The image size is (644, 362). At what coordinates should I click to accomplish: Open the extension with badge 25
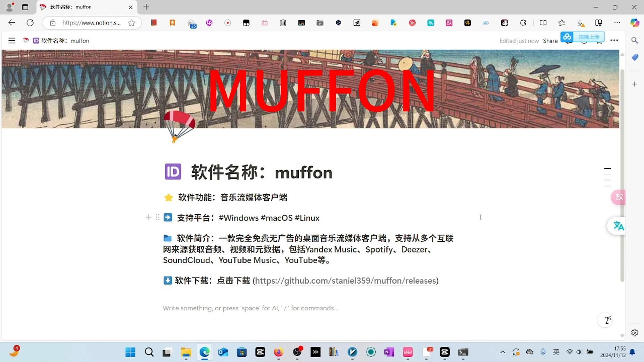click(191, 23)
